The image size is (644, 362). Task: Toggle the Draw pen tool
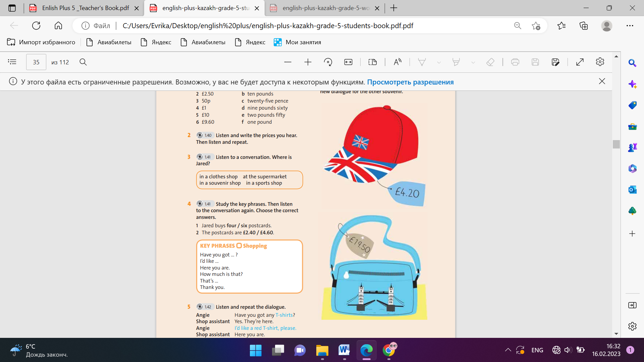(422, 62)
